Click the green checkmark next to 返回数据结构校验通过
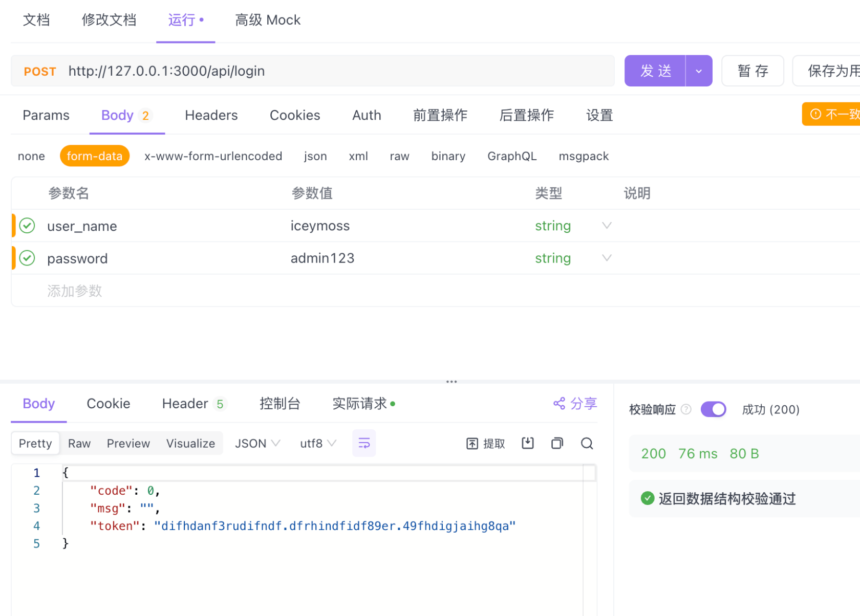The image size is (860, 616). pos(648,498)
